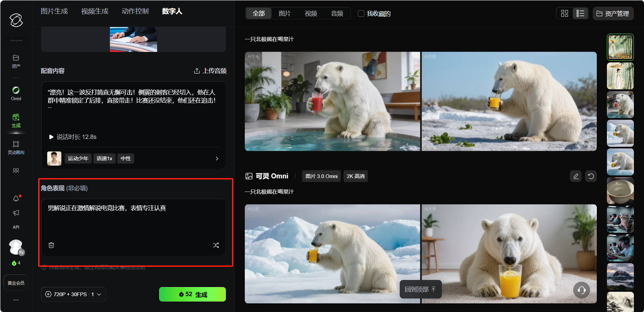
Task: Click 上传音频 upload link
Action: [210, 71]
